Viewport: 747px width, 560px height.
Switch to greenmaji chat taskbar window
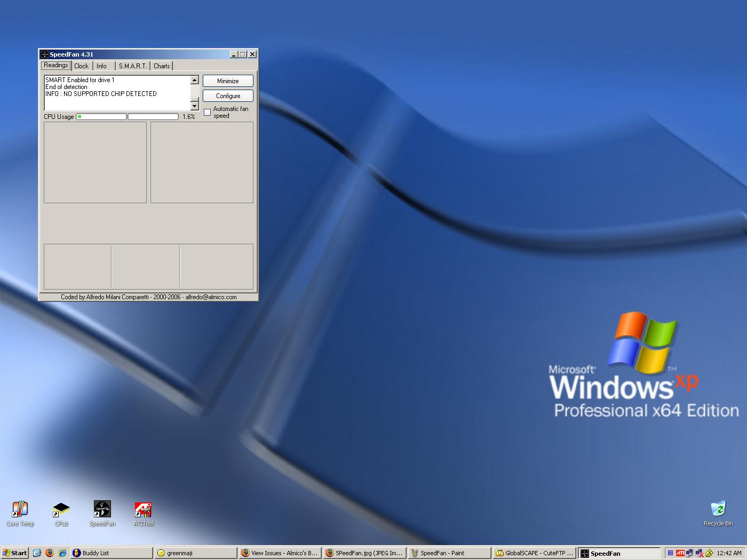click(x=196, y=553)
